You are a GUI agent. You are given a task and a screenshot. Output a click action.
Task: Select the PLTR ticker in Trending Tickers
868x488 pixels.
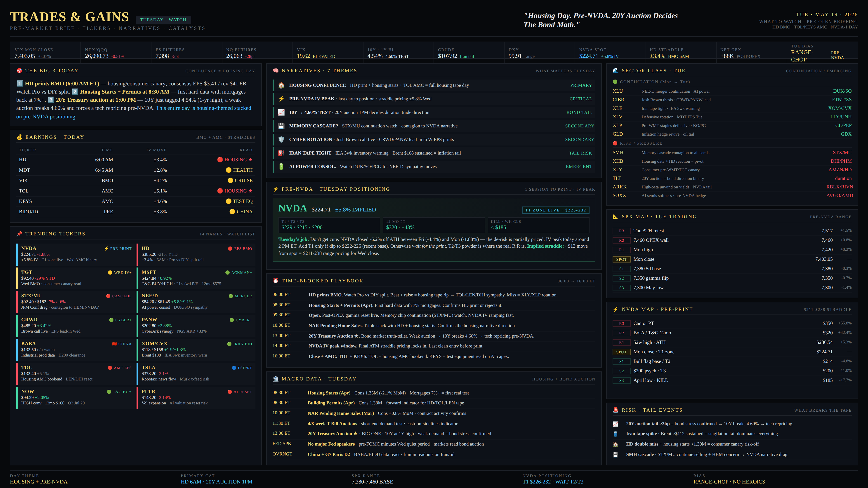pos(148,391)
